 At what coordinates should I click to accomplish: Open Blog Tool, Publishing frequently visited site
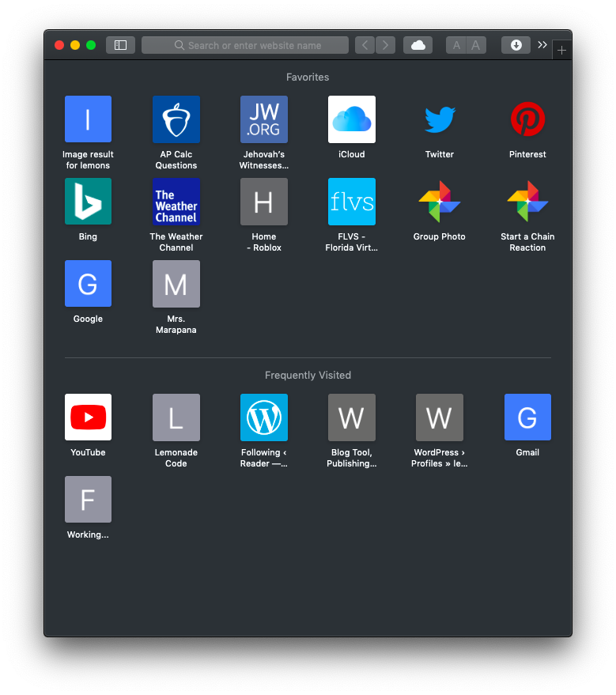click(351, 417)
